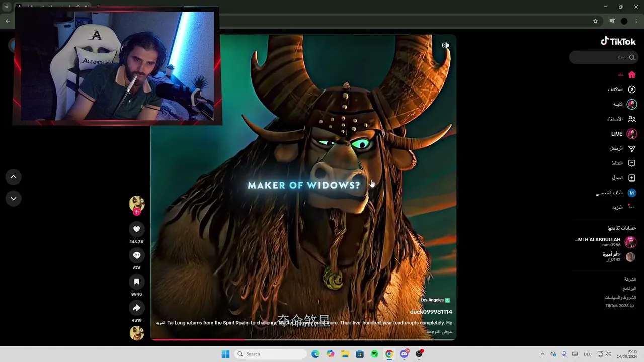This screenshot has width=644, height=362.
Task: Open Google Chrome from the taskbar
Action: (389, 354)
